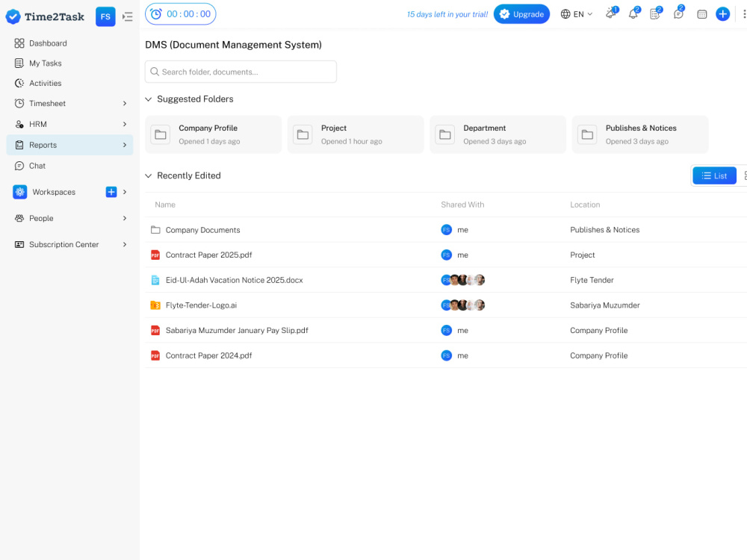Click the PDF icon of Contract Paper 2025

coord(155,255)
